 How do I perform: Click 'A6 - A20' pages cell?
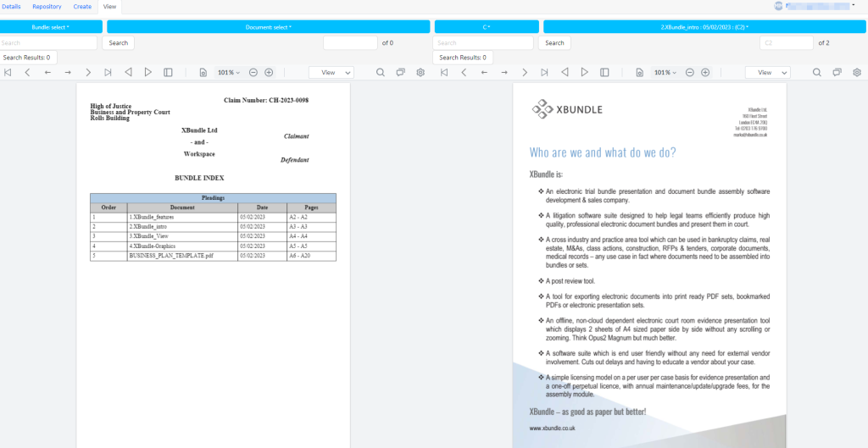(311, 256)
